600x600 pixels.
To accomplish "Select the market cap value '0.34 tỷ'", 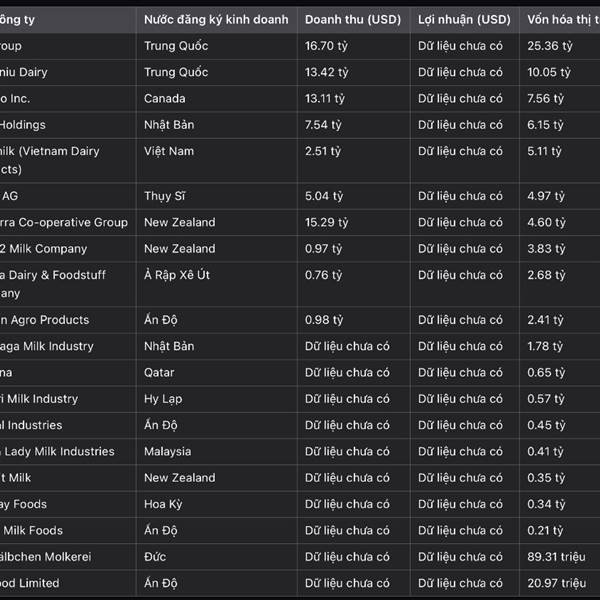I will coord(546,504).
